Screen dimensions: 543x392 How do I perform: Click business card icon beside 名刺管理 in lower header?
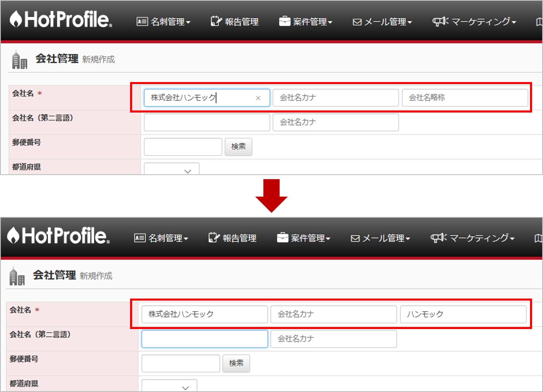[139, 238]
